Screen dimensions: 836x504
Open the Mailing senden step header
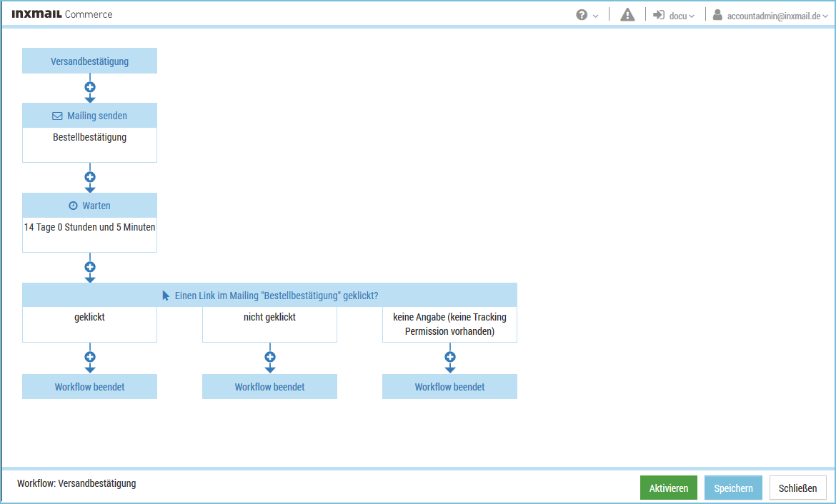89,116
